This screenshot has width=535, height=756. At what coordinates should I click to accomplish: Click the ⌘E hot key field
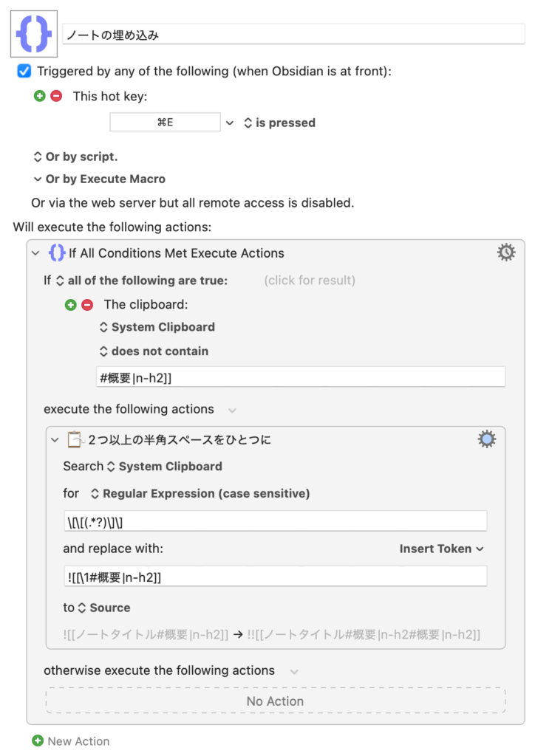click(x=165, y=123)
